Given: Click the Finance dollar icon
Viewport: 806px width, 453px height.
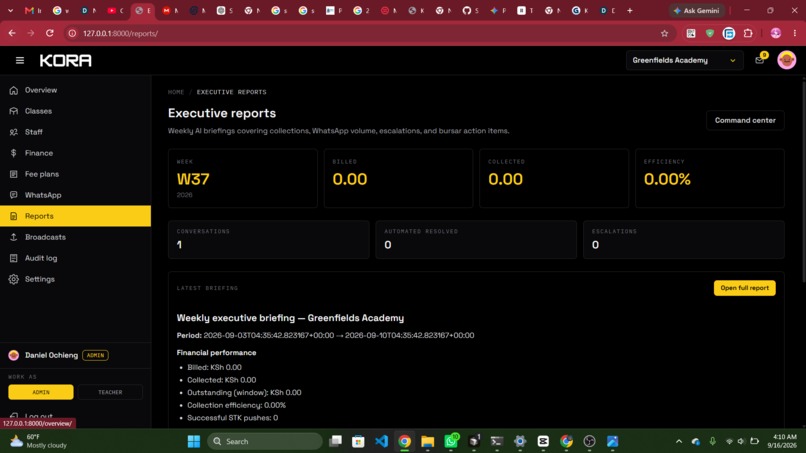Looking at the screenshot, I should coord(14,153).
